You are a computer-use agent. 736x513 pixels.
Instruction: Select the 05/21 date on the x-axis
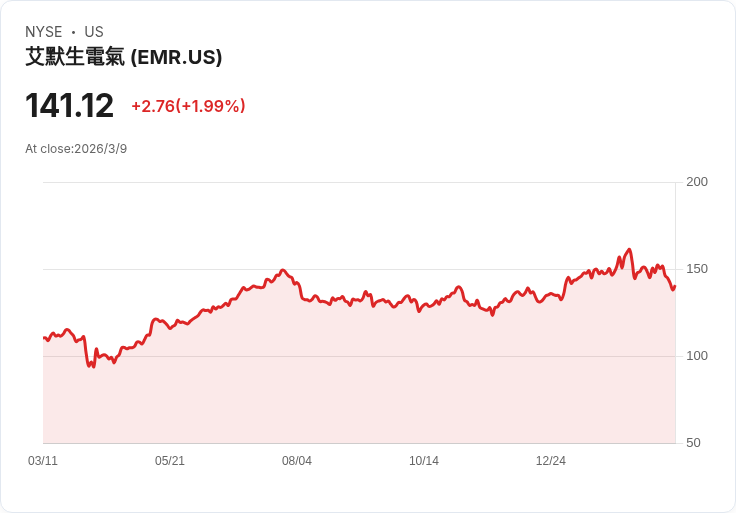click(170, 460)
